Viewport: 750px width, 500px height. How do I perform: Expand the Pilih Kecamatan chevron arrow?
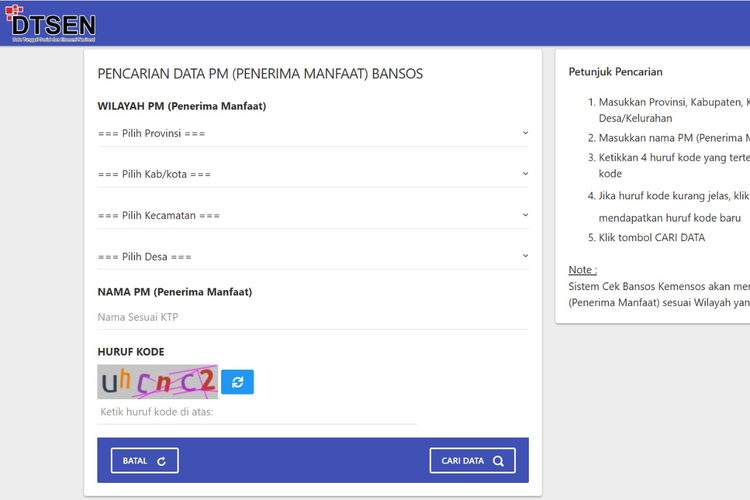pos(525,215)
